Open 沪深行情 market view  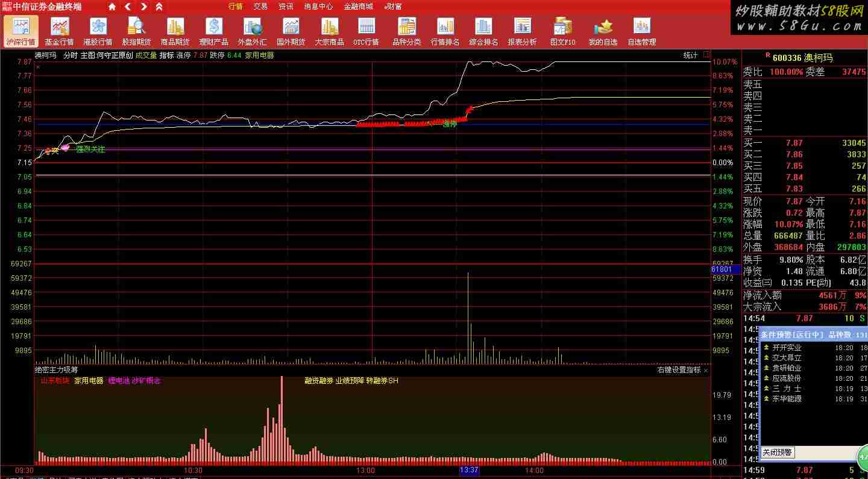(x=21, y=31)
